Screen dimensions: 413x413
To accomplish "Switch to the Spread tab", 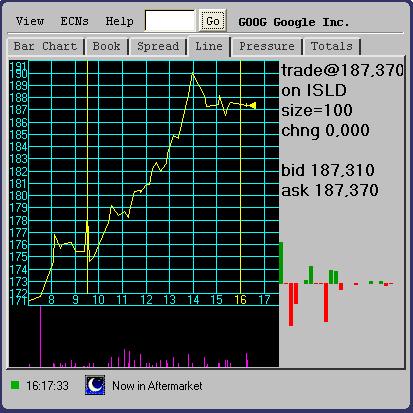I will (158, 46).
